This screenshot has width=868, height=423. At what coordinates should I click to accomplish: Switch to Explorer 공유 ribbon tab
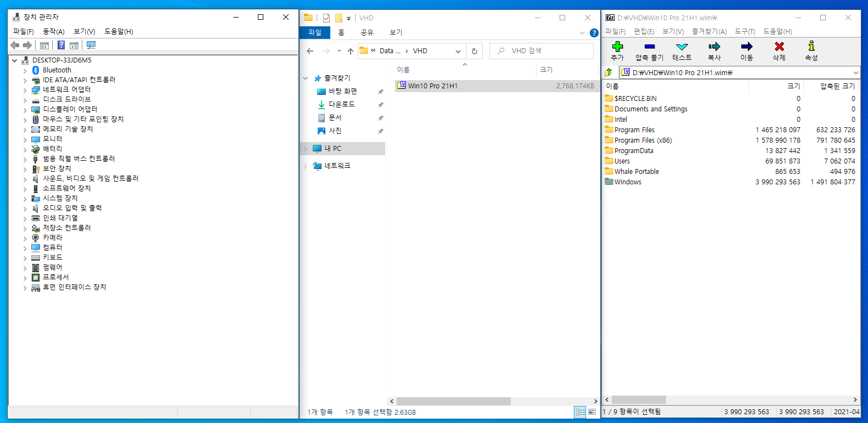pos(367,33)
